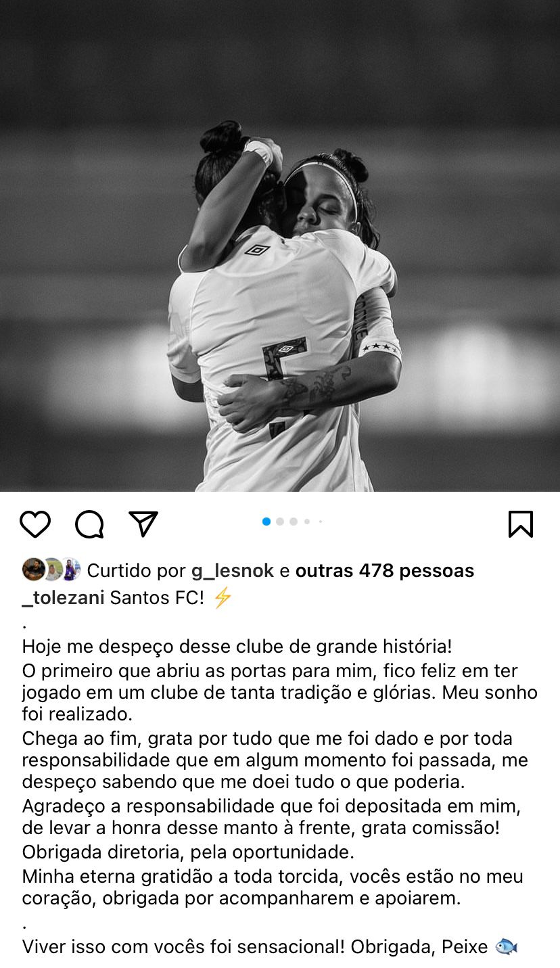Tap the black-and-white photo of players hugging

[x=280, y=246]
